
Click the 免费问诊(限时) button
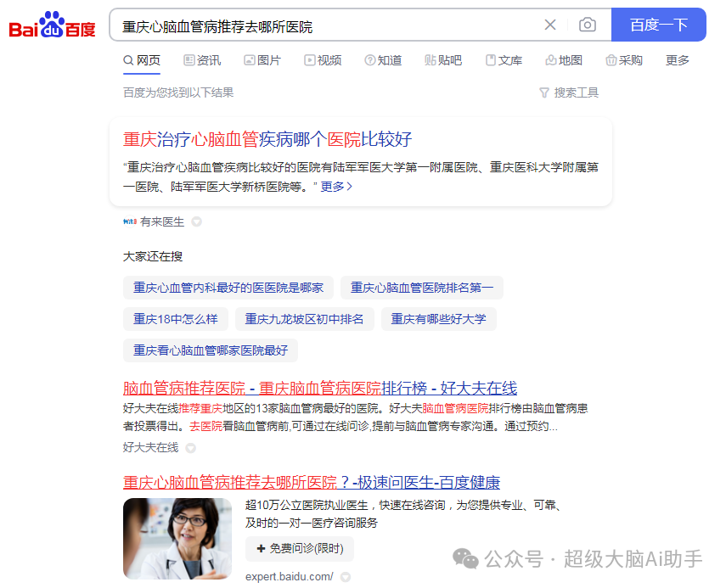pos(300,549)
